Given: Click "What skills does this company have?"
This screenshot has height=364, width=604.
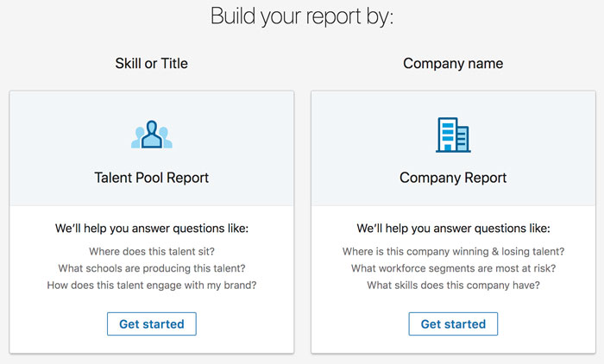Looking at the screenshot, I should (453, 286).
